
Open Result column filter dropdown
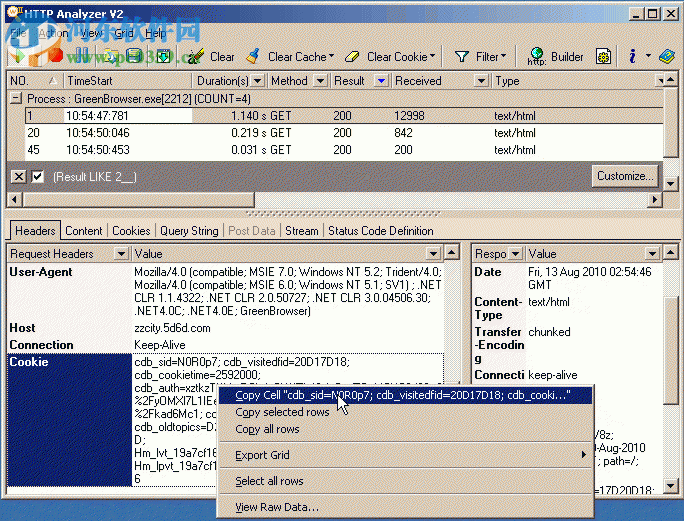point(382,81)
